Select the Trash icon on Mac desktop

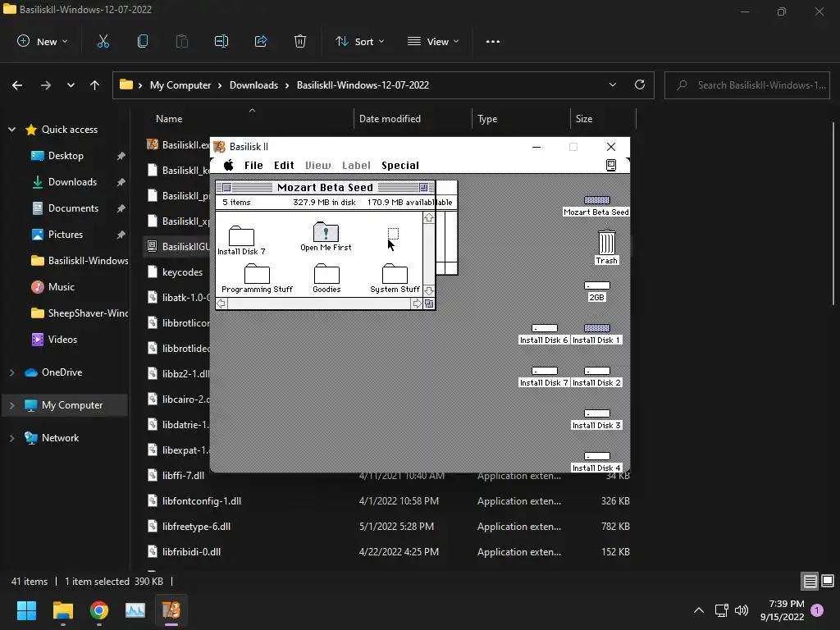click(606, 247)
